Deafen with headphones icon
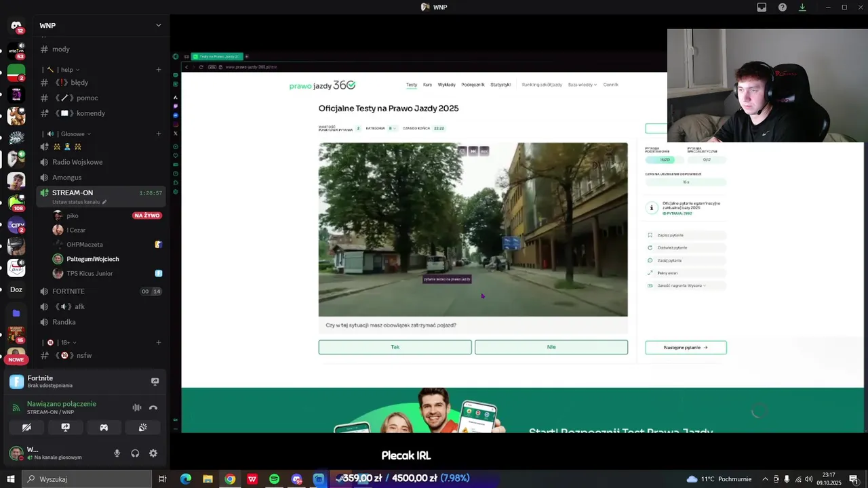 click(x=135, y=453)
